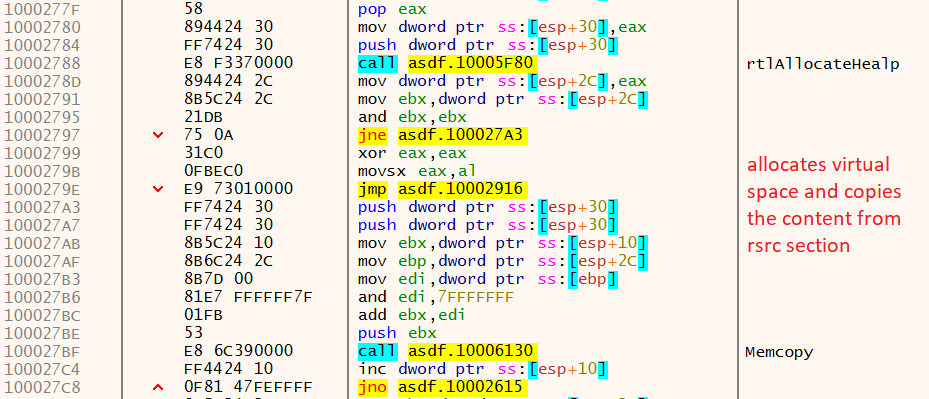The image size is (929, 399).
Task: Select address 10002797 jne row
Action: click(x=464, y=135)
